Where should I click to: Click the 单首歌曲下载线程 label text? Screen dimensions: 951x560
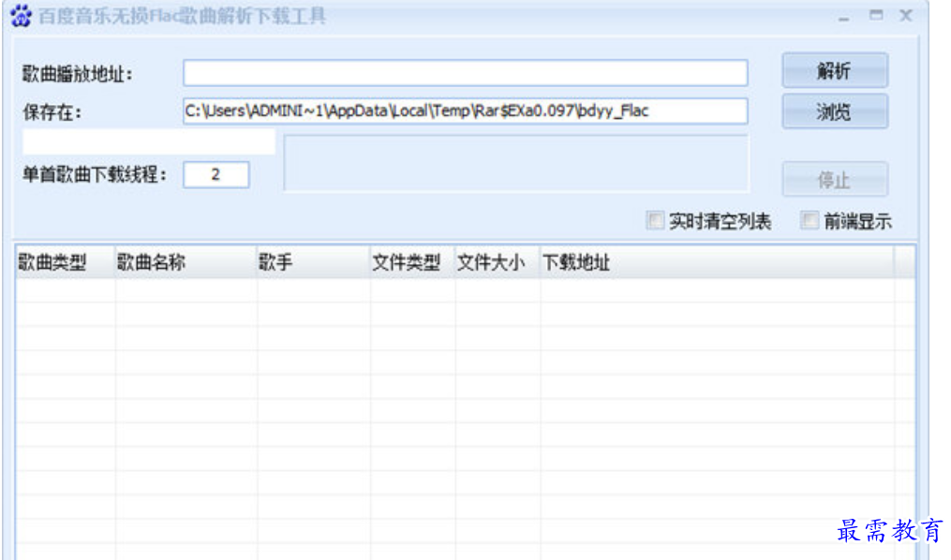point(95,174)
